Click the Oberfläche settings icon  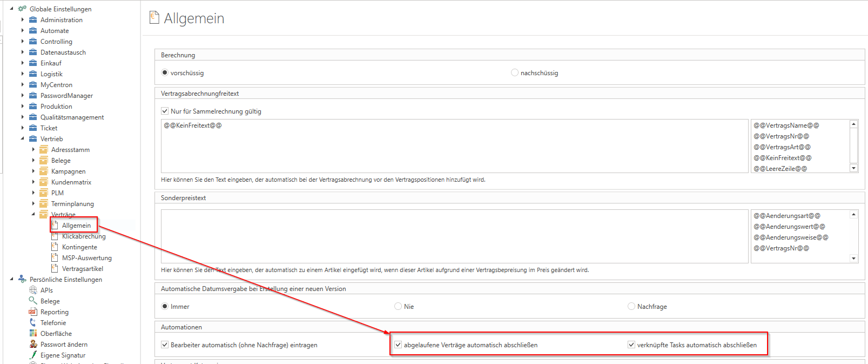coord(33,334)
